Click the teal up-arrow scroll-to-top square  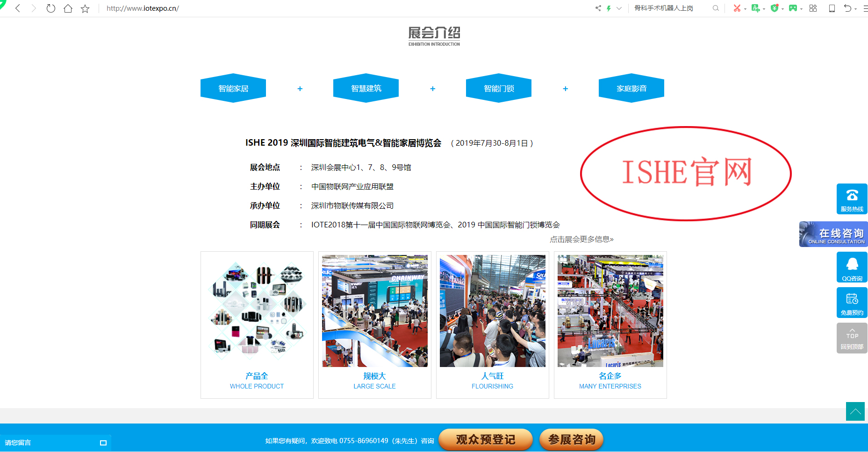tap(855, 411)
